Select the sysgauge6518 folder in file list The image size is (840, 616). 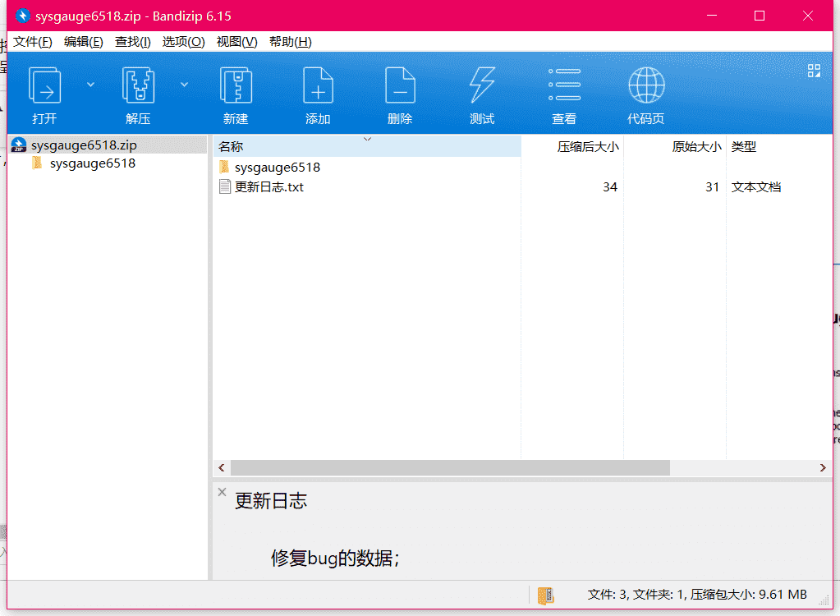(x=278, y=168)
